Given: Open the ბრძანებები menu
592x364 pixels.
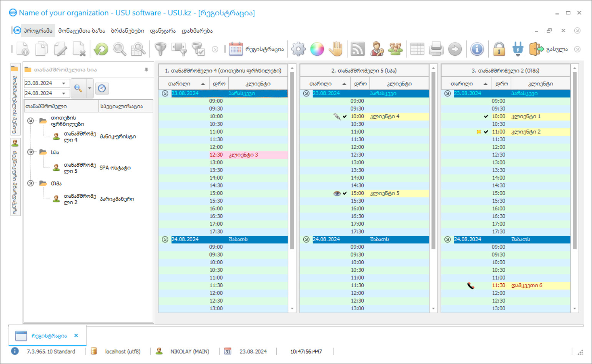Looking at the screenshot, I should 127,31.
